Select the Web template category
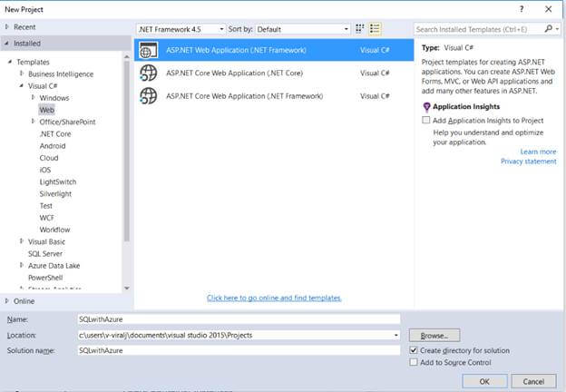Viewport: 566px width, 392px height. [47, 110]
